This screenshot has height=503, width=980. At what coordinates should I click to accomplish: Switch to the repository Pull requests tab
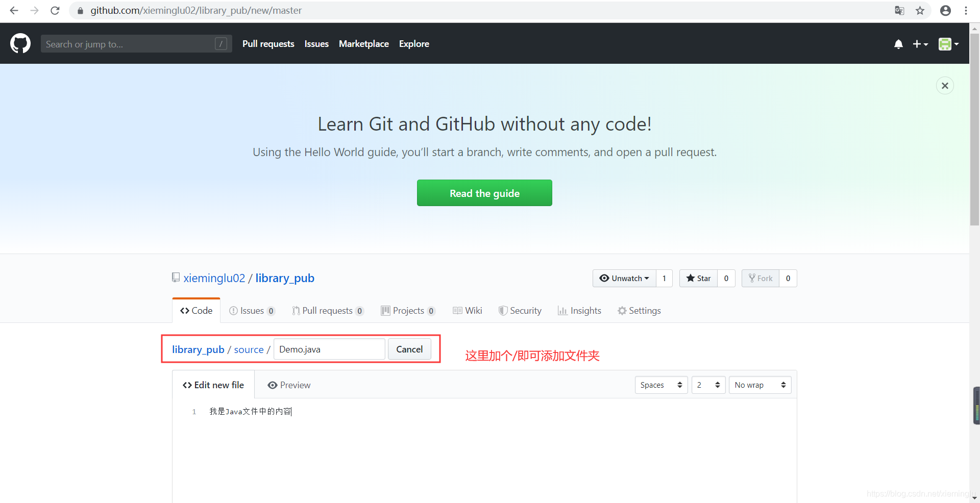pos(328,311)
